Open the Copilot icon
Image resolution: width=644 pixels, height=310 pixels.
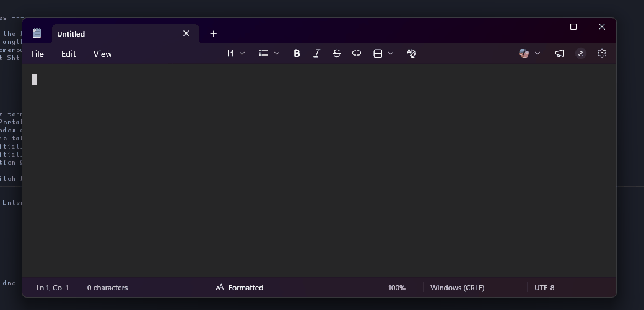pos(524,54)
